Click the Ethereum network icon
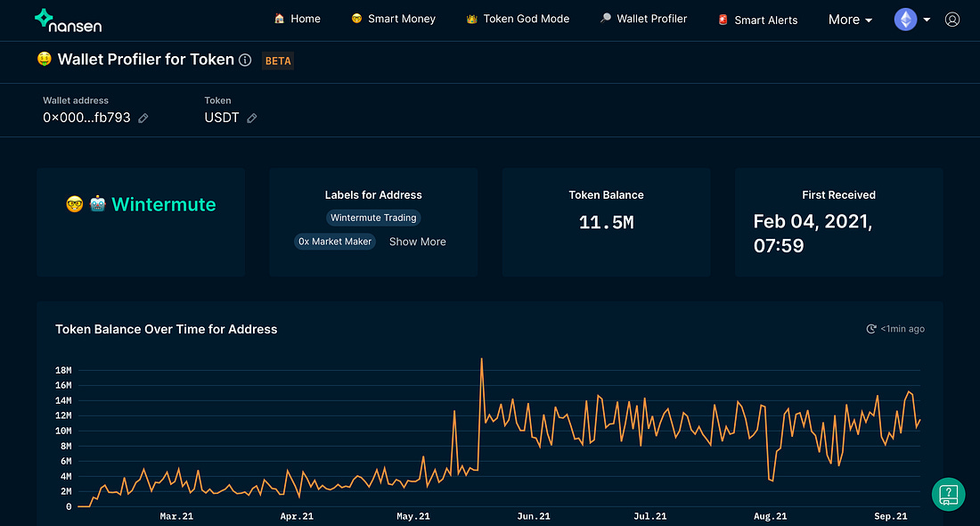 905,20
